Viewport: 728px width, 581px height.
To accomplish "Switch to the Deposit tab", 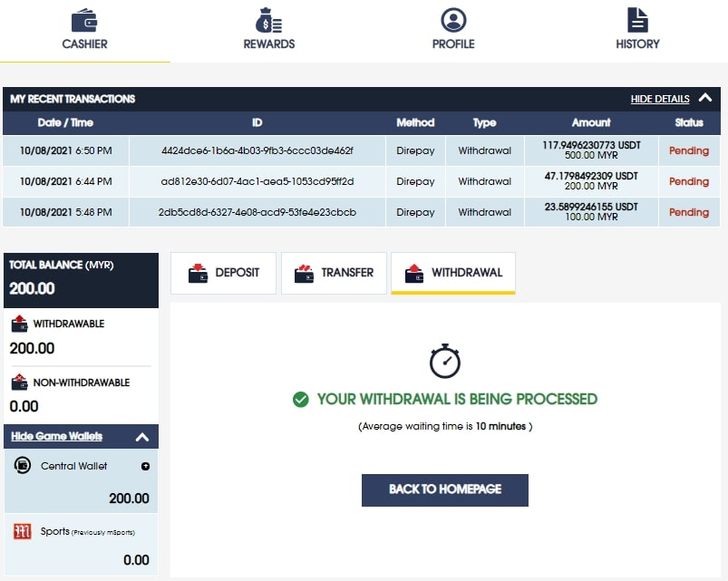I will click(x=223, y=273).
